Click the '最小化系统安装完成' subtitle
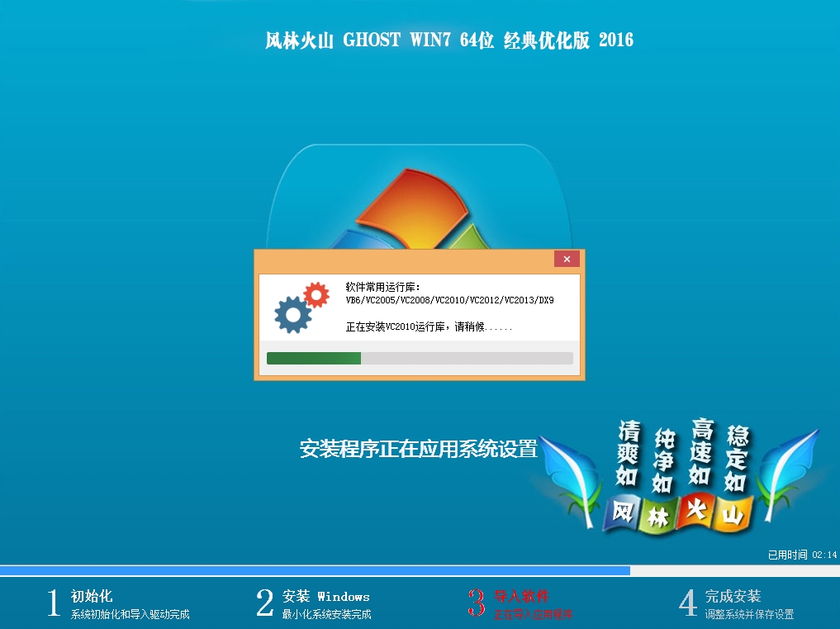The width and height of the screenshot is (840, 629). 327,614
